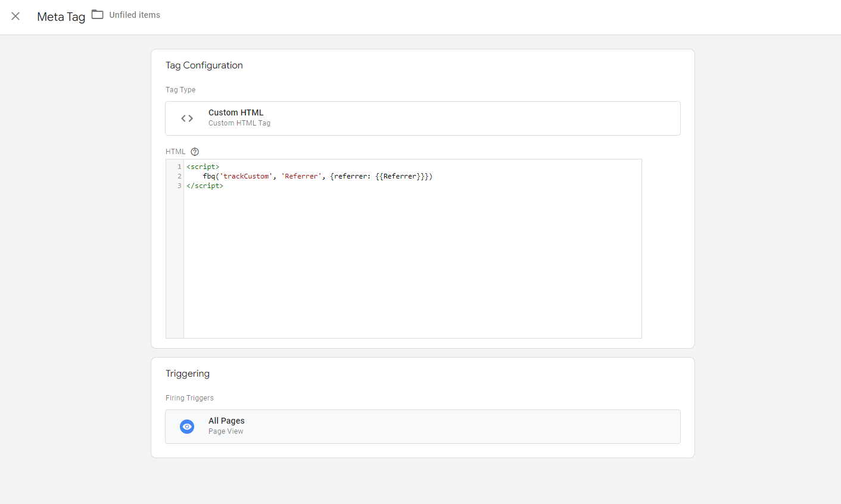Open the HTML help question mark icon
This screenshot has height=504, width=841.
pyautogui.click(x=195, y=152)
